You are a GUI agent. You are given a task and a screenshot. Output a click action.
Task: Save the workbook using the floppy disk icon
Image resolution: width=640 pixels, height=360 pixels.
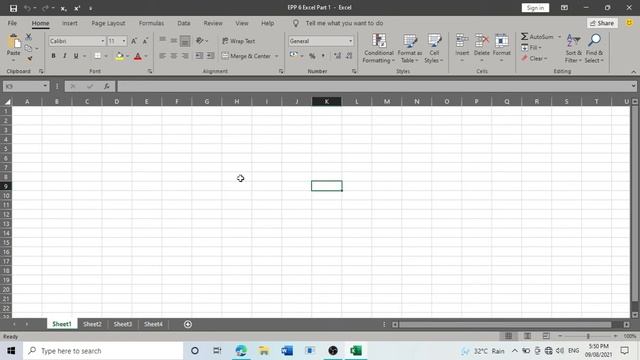13,8
